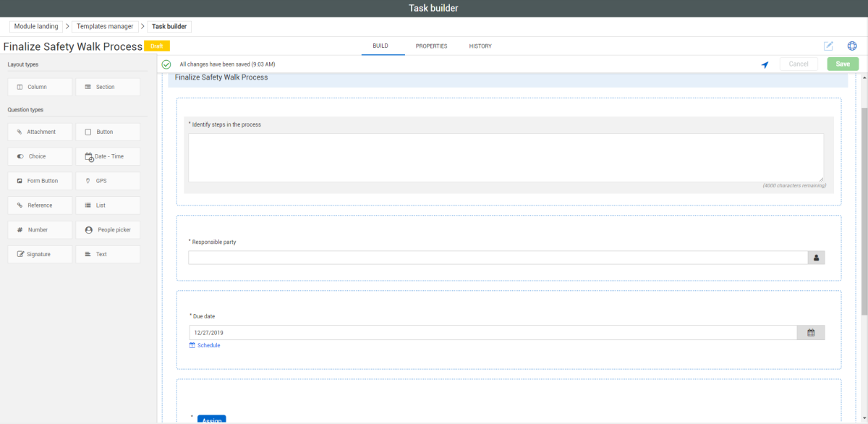This screenshot has width=868, height=424.
Task: Add a People picker question type
Action: (x=108, y=230)
